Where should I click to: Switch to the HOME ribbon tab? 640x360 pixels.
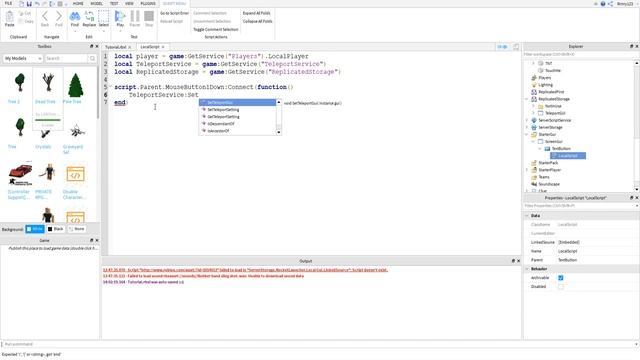78,3
